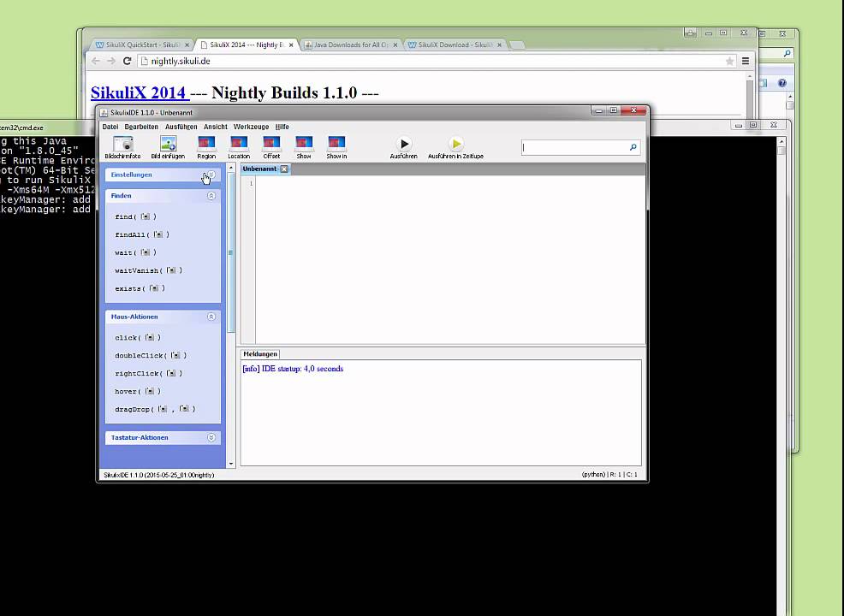The height and width of the screenshot is (616, 844).
Task: Insert the hover() command
Action: pyautogui.click(x=138, y=391)
